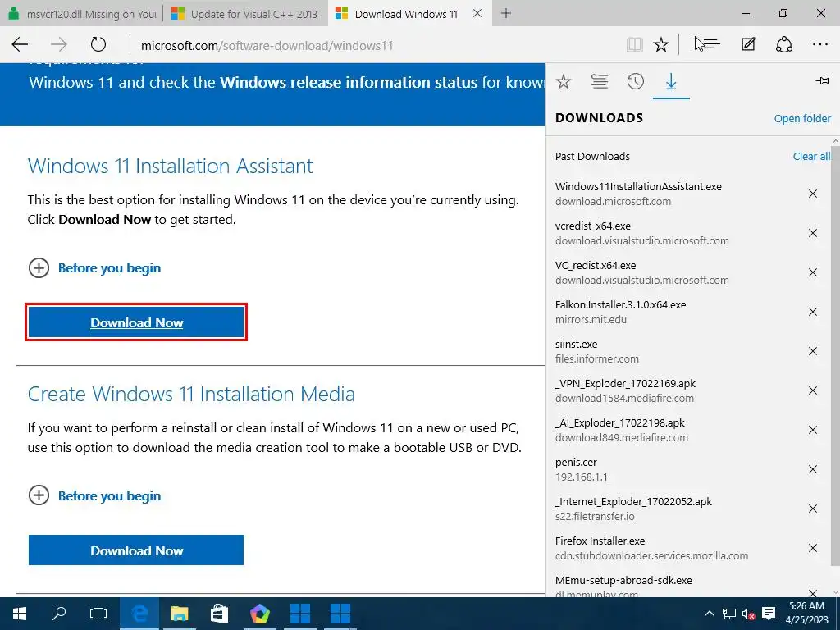840x630 pixels.
Task: Expand Before you begin under Installation Assistant
Action: (94, 268)
